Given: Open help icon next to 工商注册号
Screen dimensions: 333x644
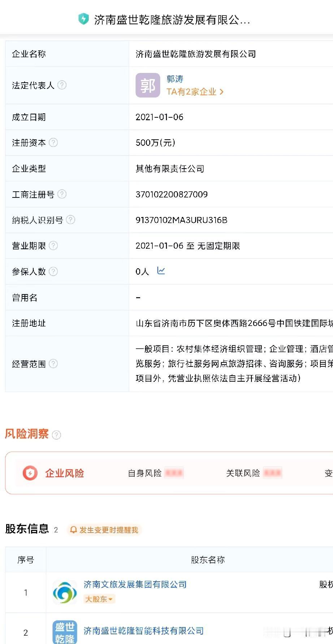Looking at the screenshot, I should pos(62,194).
